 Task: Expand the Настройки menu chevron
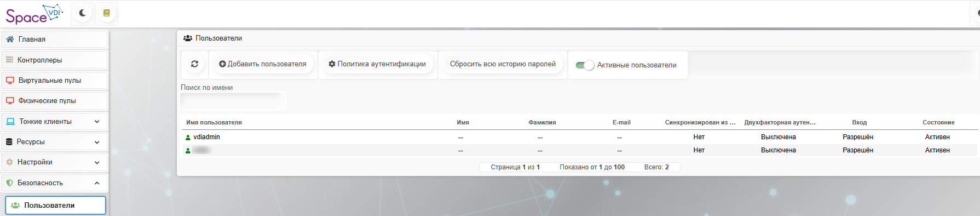point(97,162)
